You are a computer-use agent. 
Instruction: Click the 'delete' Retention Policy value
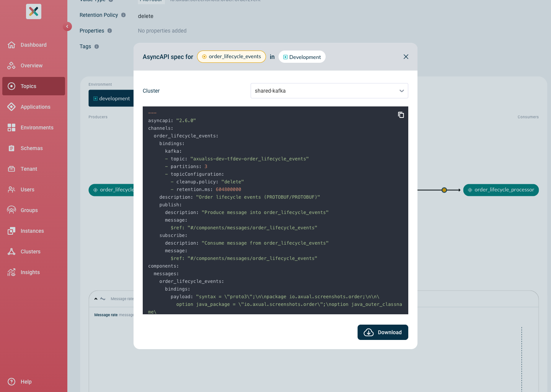tap(146, 16)
